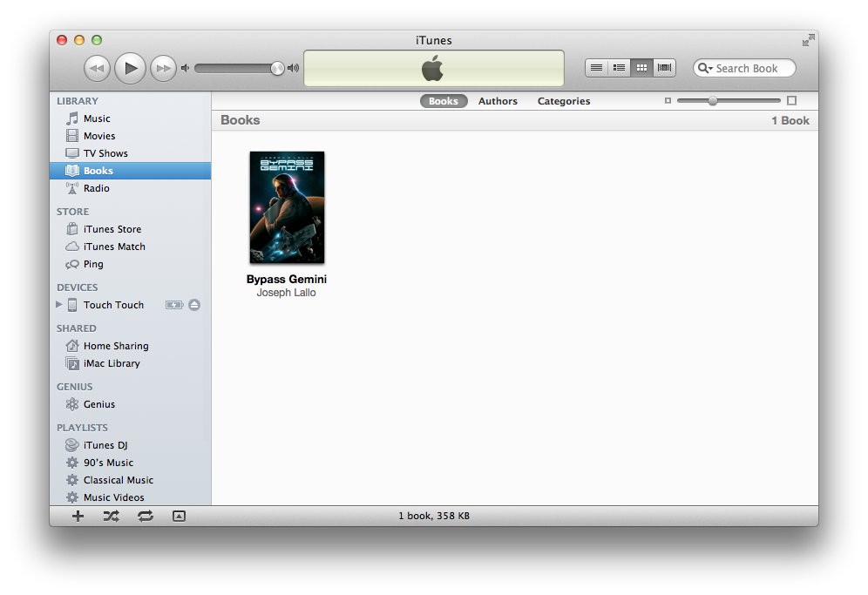Image resolution: width=868 pixels, height=595 pixels.
Task: Show the artwork viewer panel
Action: point(179,516)
